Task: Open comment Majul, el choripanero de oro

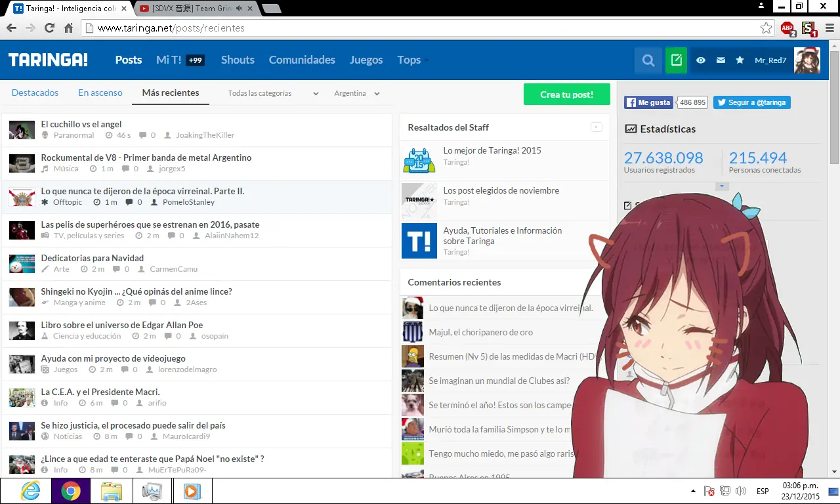Action: click(x=481, y=332)
